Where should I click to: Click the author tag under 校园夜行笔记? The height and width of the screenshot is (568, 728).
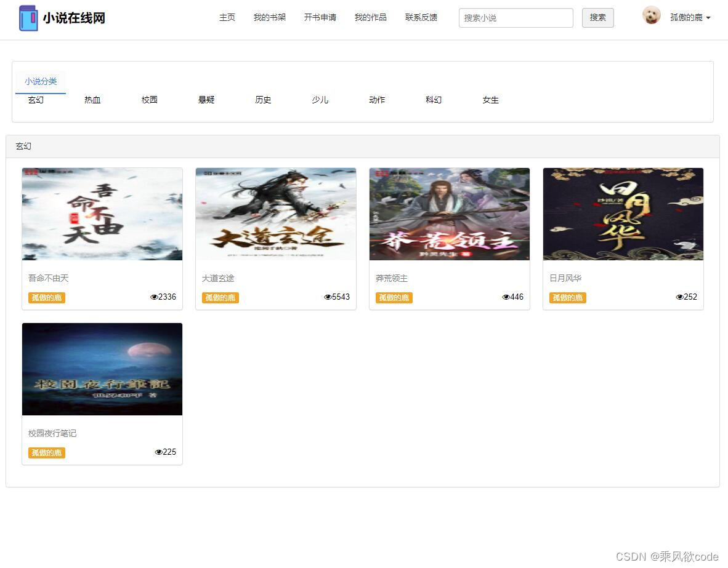click(46, 453)
